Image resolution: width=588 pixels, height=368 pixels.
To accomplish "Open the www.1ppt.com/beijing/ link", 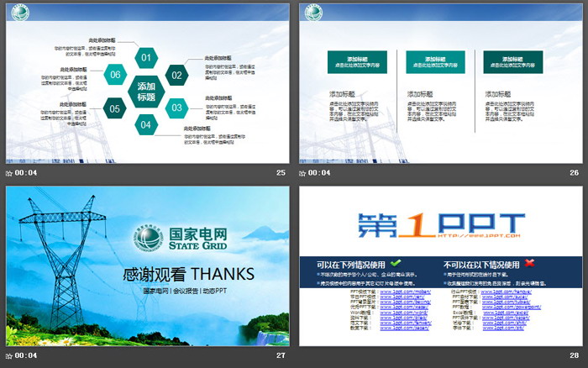I will 405,302.
